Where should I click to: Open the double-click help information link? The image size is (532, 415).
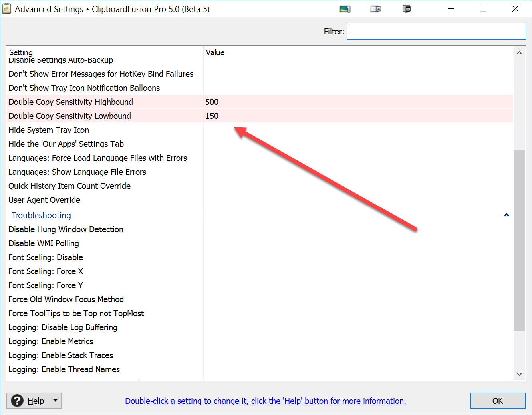[x=265, y=401]
